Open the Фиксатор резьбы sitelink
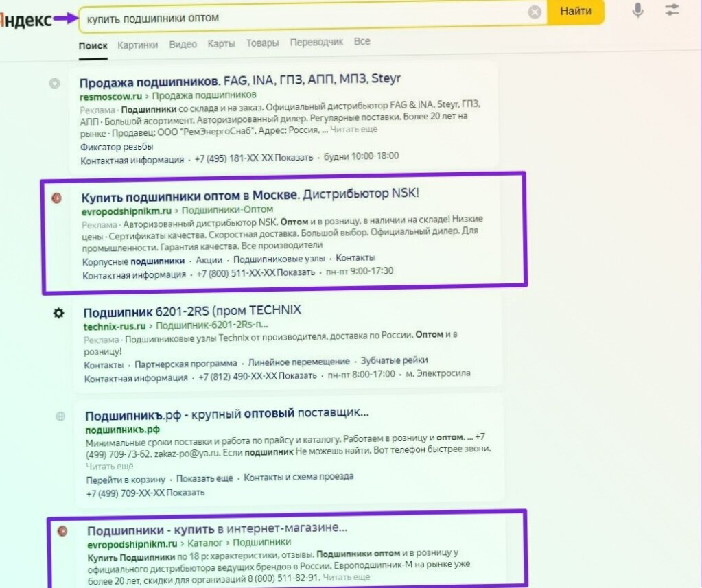This screenshot has width=702, height=588. 117,147
